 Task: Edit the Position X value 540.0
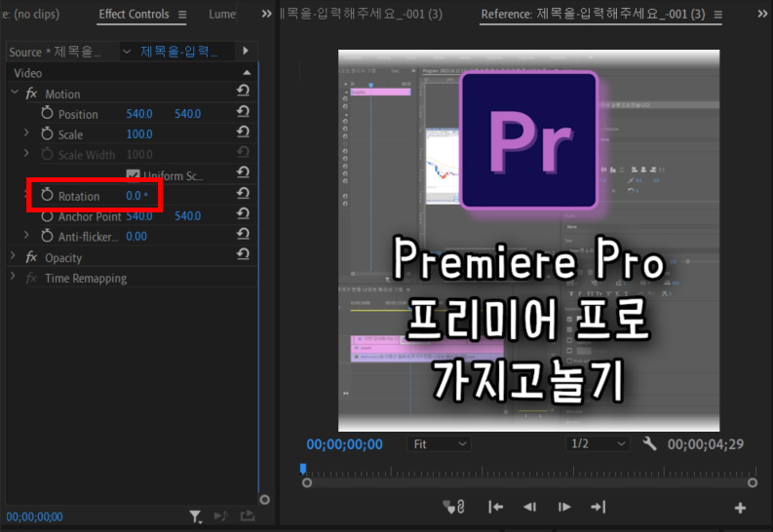point(139,114)
